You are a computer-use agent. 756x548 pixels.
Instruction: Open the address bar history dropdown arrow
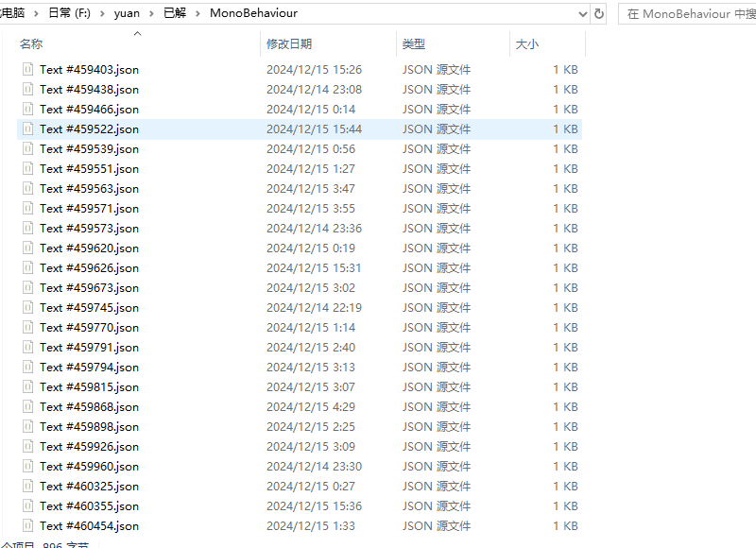(580, 14)
